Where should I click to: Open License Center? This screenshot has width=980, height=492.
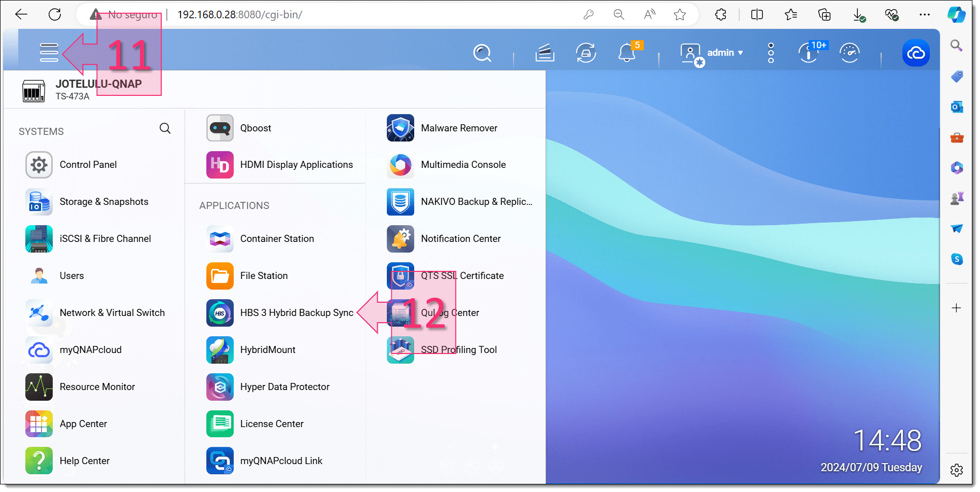click(x=255, y=424)
